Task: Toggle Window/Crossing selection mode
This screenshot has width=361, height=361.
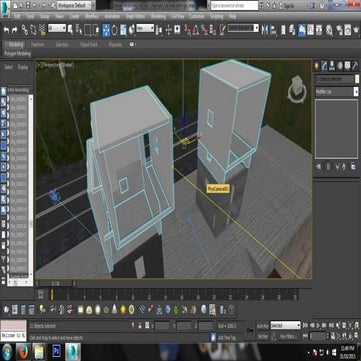Action: pyautogui.click(x=96, y=30)
